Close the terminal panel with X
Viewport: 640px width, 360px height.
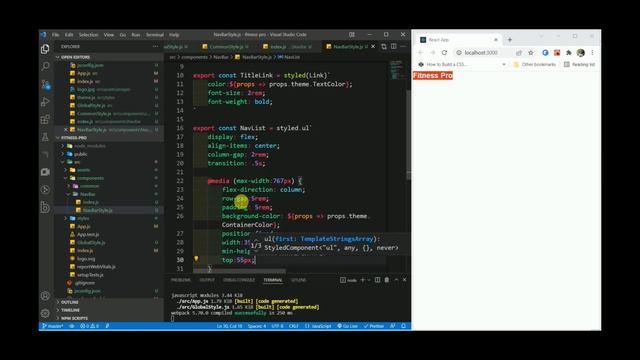(404, 280)
